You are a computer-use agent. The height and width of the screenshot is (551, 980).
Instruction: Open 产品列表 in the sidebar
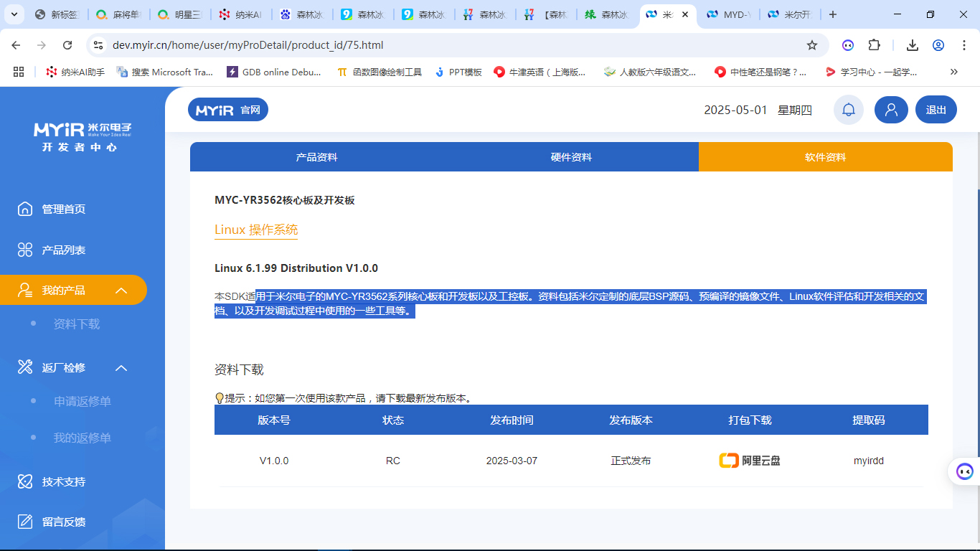tap(64, 250)
